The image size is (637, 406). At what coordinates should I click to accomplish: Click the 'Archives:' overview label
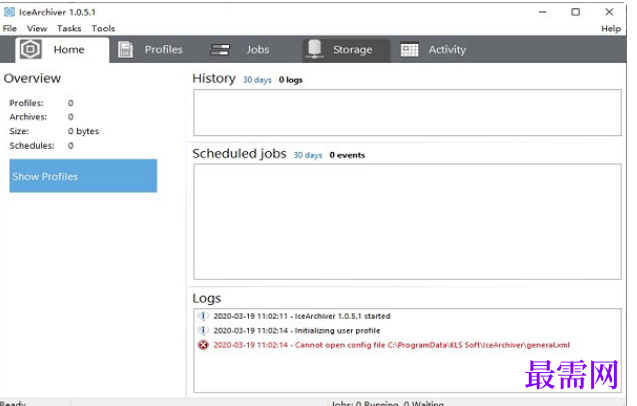28,117
